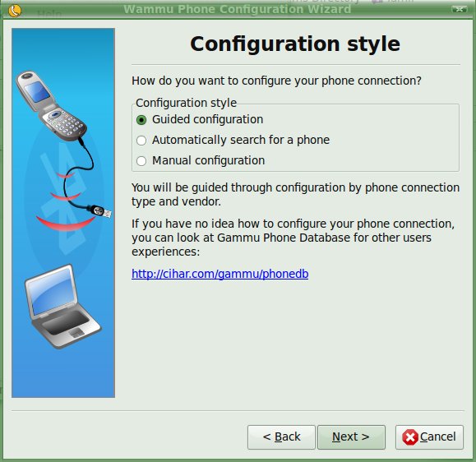Click the USB plug at cable end
This screenshot has width=476, height=462.
pos(100,210)
